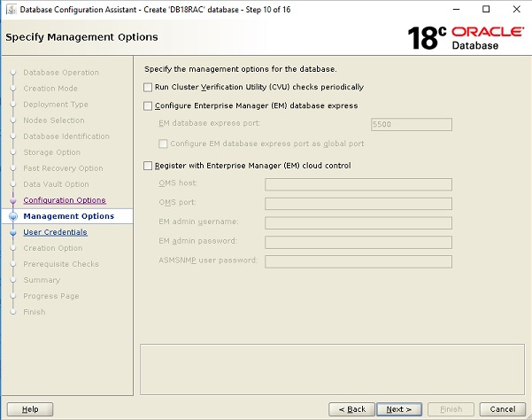Click the final Finish step label in sidebar
532x420 pixels.
34,312
